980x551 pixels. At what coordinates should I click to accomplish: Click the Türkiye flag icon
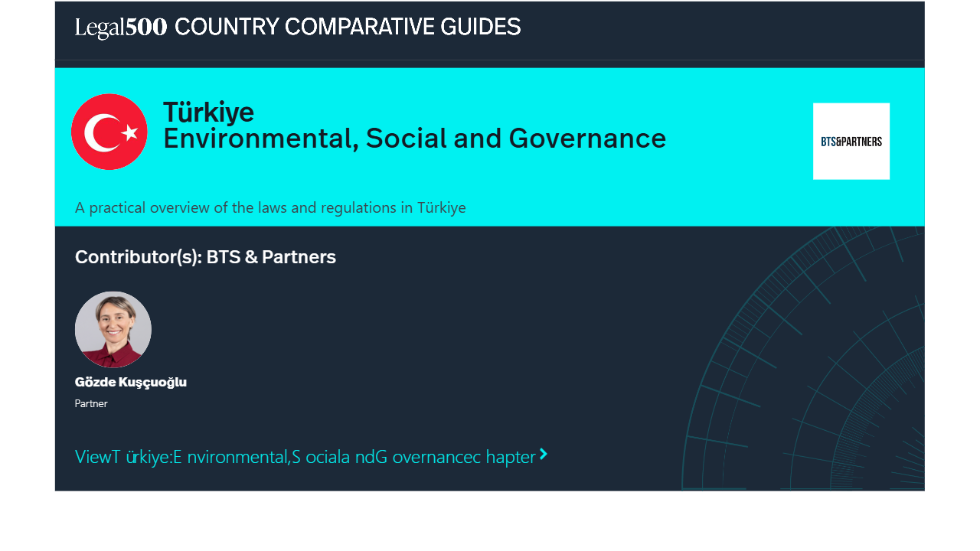coord(109,132)
